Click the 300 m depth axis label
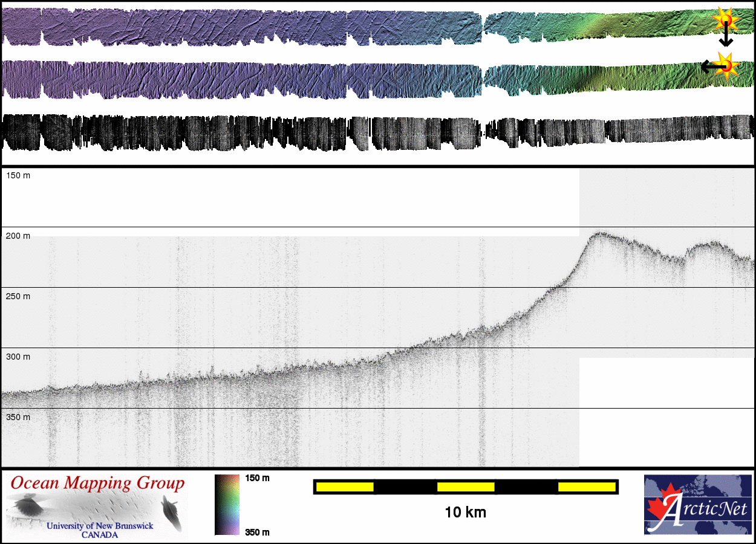This screenshot has height=544, width=756. point(18,357)
